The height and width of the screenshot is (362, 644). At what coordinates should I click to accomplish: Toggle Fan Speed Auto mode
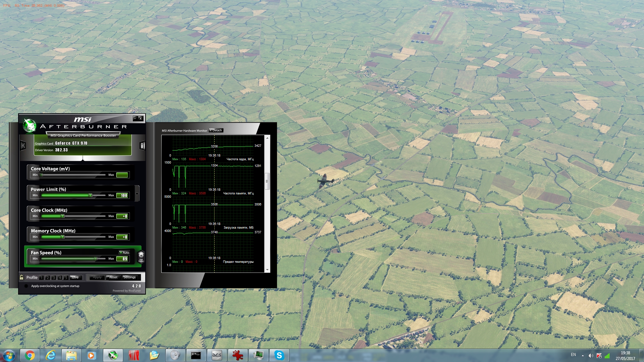[x=124, y=252]
